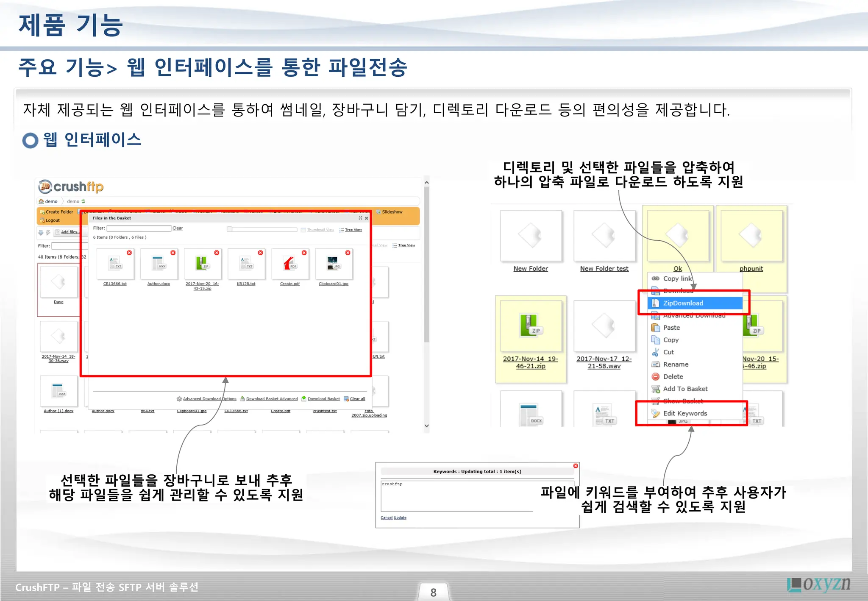
Task: Switch basket to Tree View
Action: point(351,230)
